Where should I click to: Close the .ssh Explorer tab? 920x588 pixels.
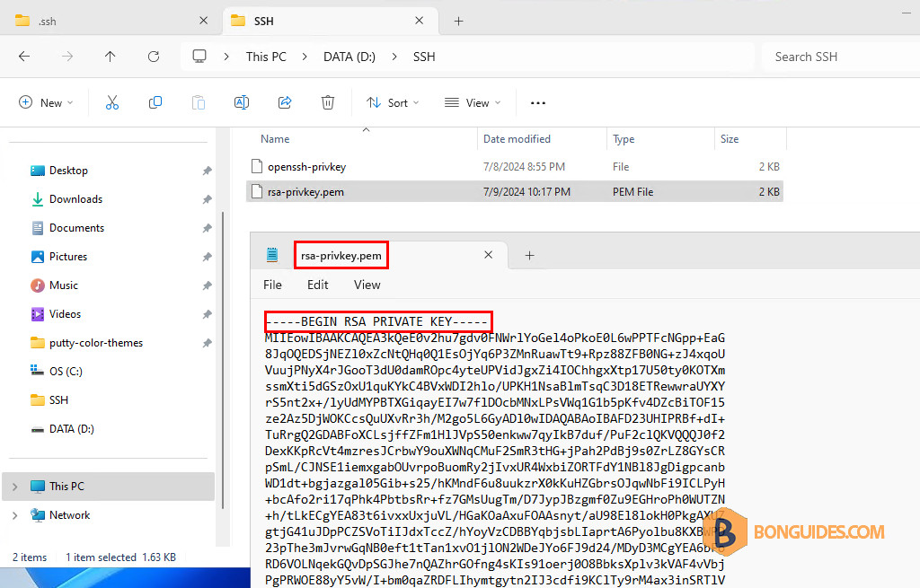pyautogui.click(x=204, y=21)
